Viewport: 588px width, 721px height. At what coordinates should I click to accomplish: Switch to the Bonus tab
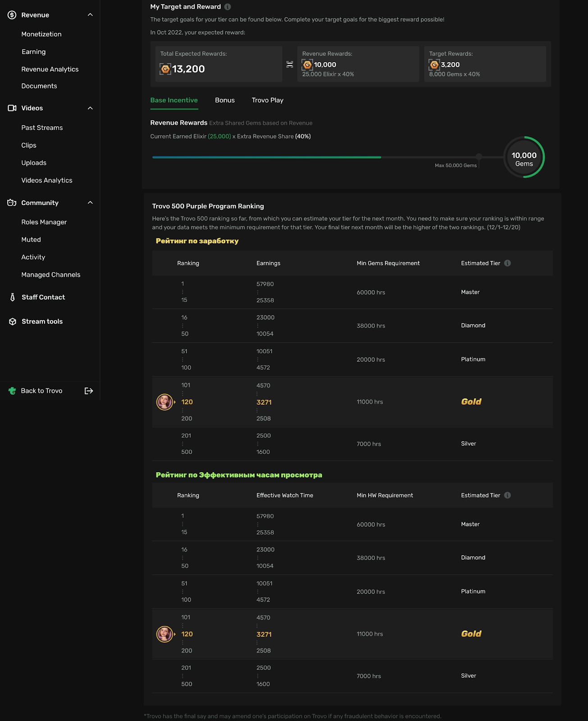pos(225,100)
